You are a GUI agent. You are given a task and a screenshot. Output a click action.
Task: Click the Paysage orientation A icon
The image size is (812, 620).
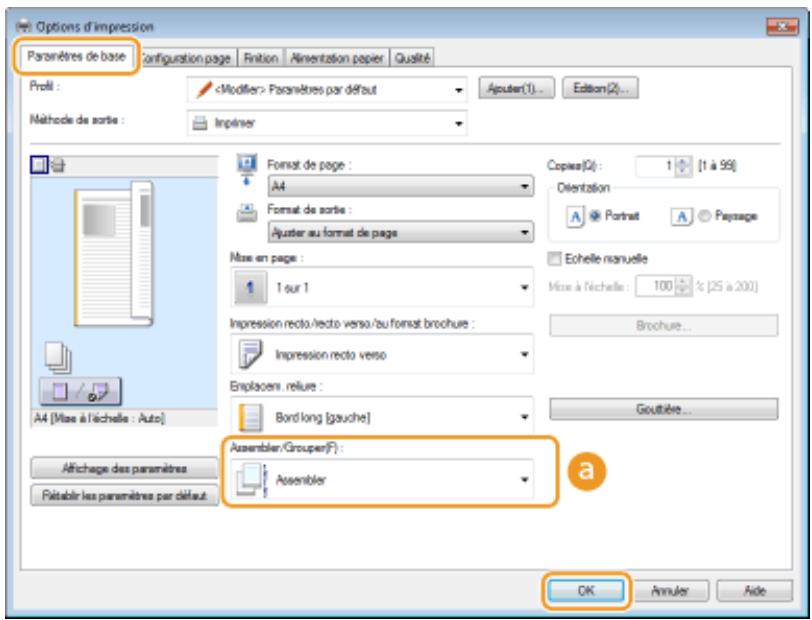681,216
